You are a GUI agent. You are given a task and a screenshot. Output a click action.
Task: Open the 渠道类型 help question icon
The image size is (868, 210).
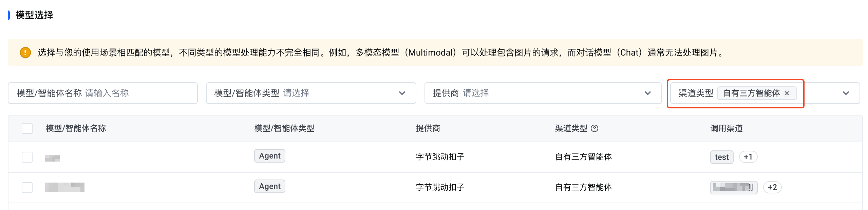click(x=595, y=128)
